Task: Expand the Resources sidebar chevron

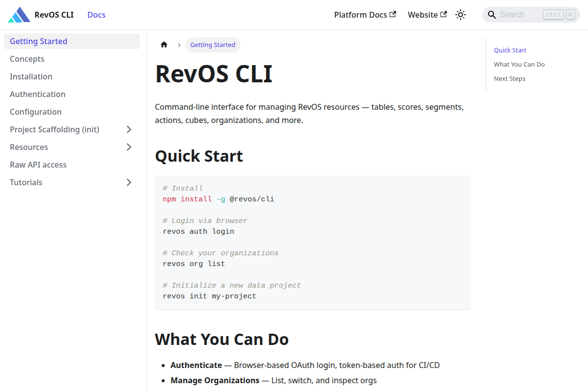Action: [129, 147]
